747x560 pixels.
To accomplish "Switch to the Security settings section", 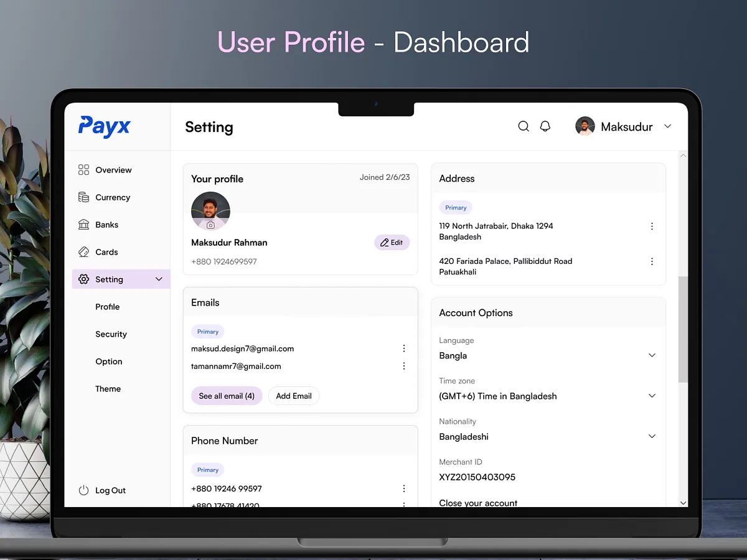I will (x=111, y=334).
